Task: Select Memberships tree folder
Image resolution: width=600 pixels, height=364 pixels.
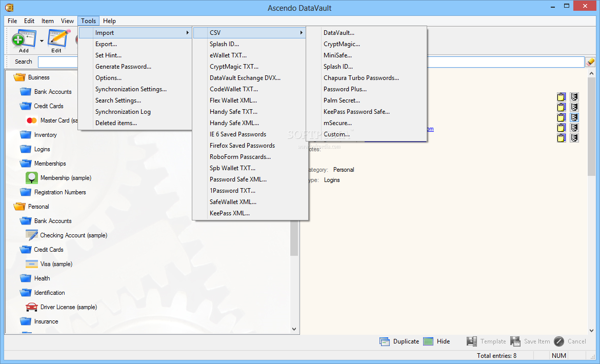Action: pyautogui.click(x=50, y=164)
